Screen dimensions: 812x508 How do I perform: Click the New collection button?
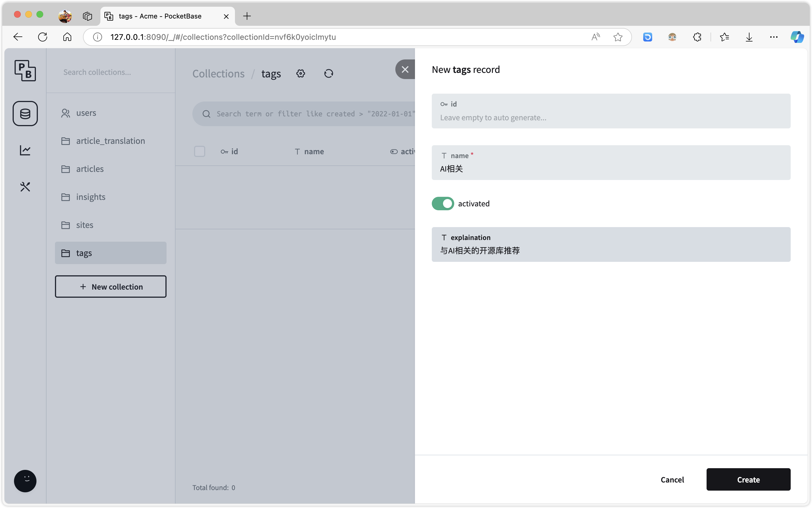[110, 287]
